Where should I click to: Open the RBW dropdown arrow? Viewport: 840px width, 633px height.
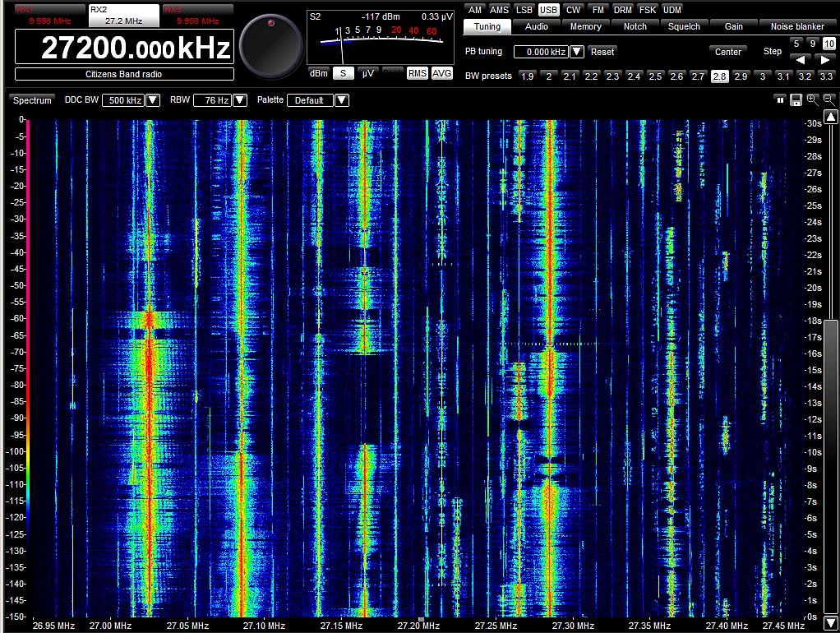point(240,99)
